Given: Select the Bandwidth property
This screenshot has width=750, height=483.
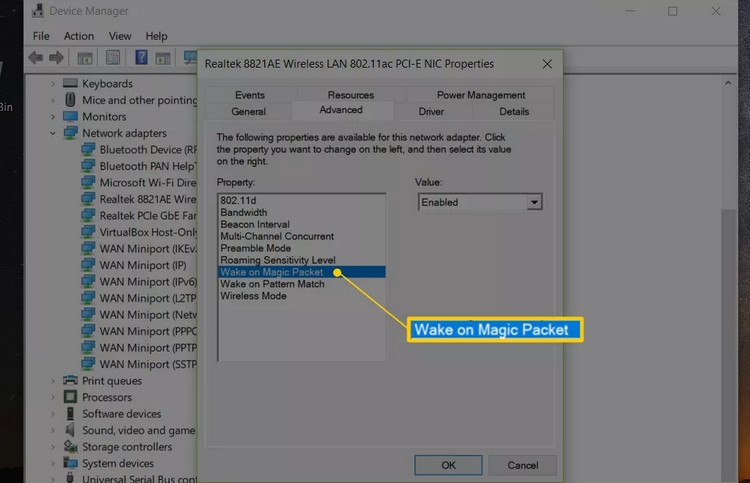Looking at the screenshot, I should tap(302, 212).
